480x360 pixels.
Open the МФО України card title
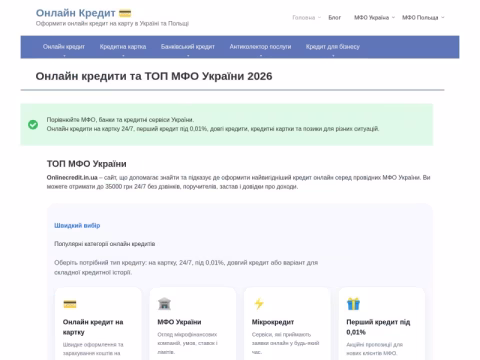[x=179, y=322]
